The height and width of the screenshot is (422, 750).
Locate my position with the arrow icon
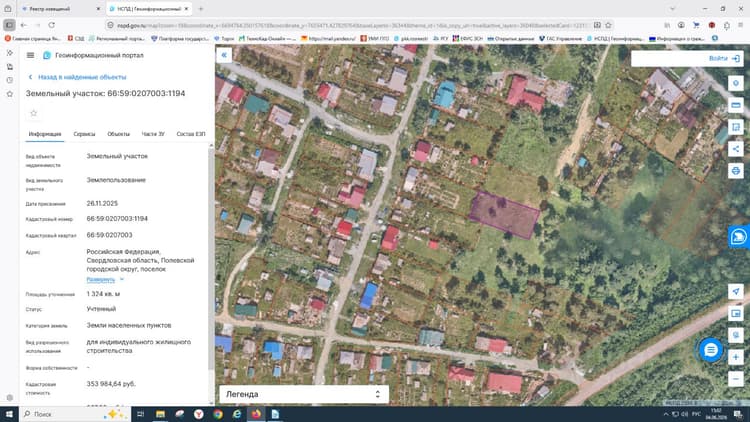(x=736, y=291)
